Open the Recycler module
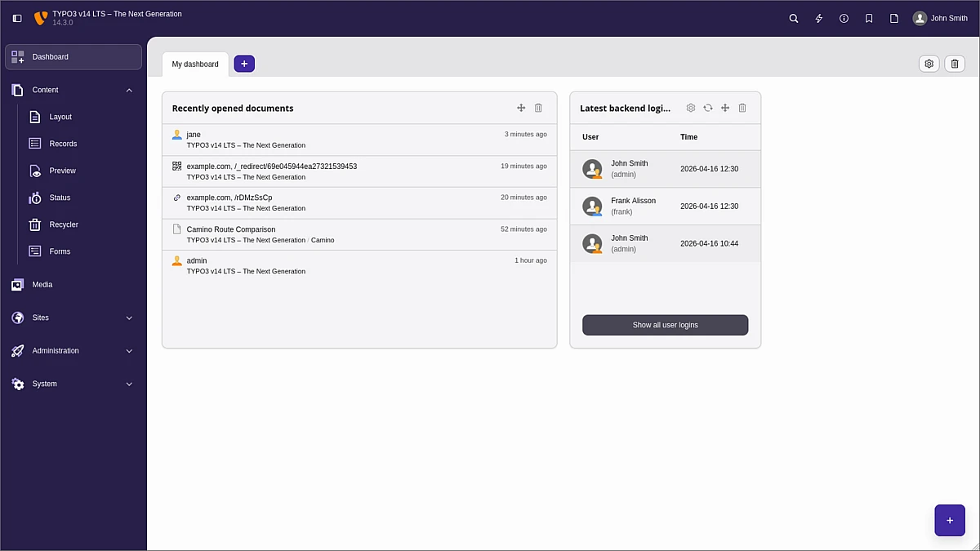 point(64,224)
